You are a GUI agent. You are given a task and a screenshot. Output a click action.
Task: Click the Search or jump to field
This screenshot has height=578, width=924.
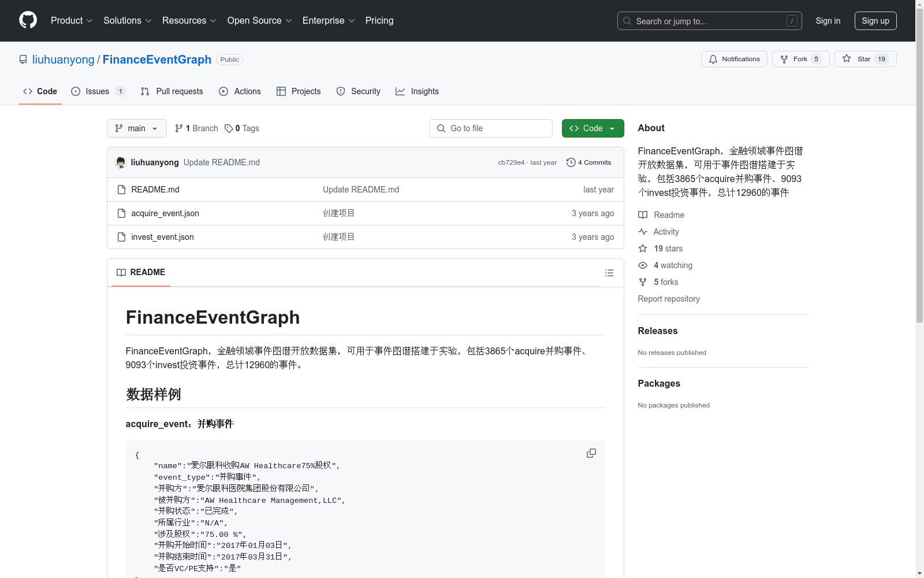710,21
